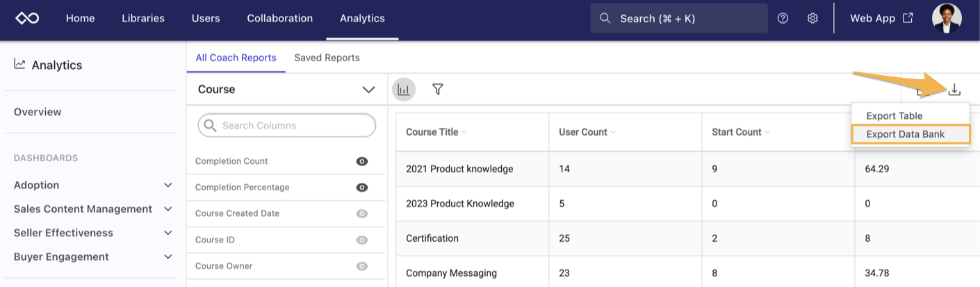Show the Course ID column
Viewport: 980px width, 287px height.
point(361,240)
